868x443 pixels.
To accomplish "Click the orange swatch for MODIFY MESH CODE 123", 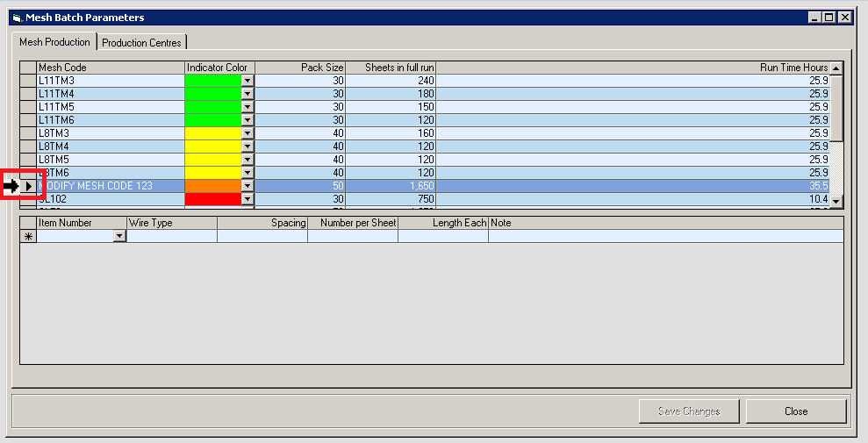I will click(213, 186).
